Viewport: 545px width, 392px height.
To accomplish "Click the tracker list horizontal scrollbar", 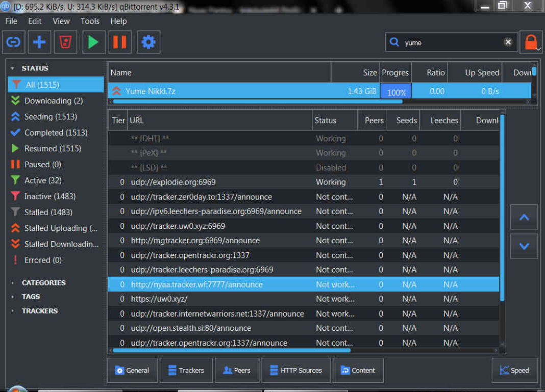I will pos(232,350).
